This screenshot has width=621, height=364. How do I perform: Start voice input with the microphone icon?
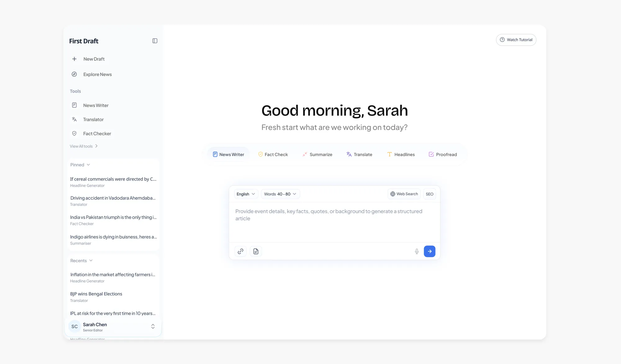[417, 251]
